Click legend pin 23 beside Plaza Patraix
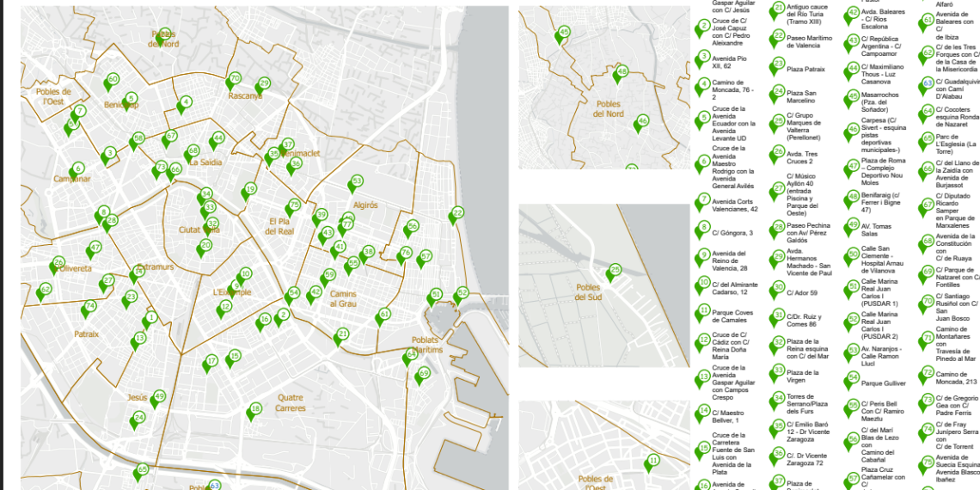This screenshot has height=490, width=980. (x=777, y=66)
